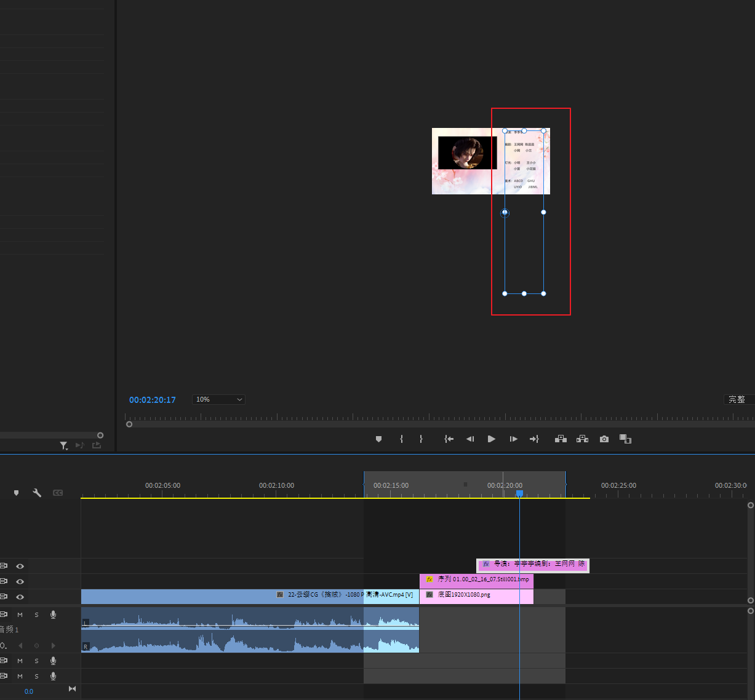Open the filter dropdown in the left panel
This screenshot has height=700, width=755.
pos(64,446)
